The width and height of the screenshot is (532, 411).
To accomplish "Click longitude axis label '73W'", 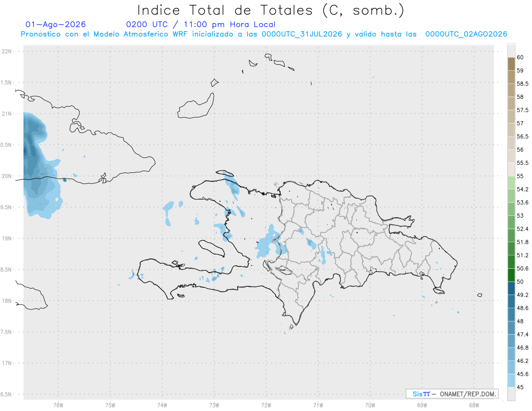I will pyautogui.click(x=214, y=405).
